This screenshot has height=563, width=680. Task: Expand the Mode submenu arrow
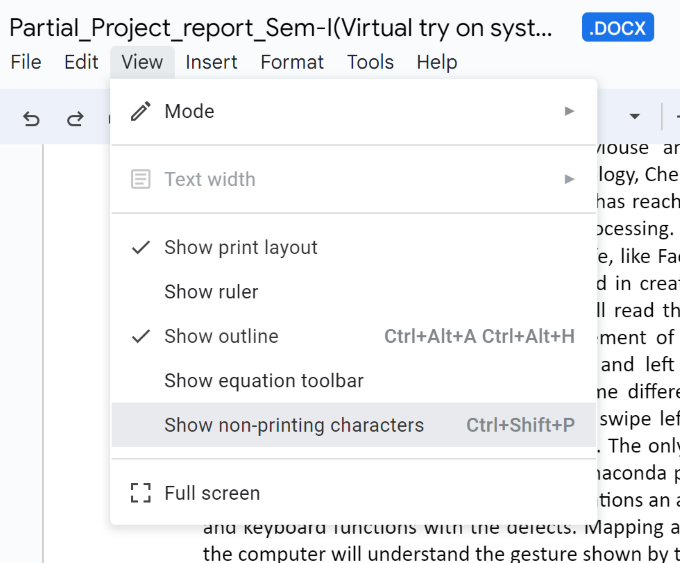click(x=569, y=111)
